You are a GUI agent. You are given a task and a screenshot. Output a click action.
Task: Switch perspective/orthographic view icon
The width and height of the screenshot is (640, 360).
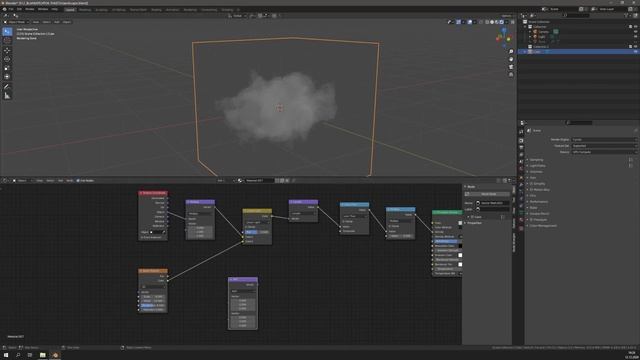(511, 74)
